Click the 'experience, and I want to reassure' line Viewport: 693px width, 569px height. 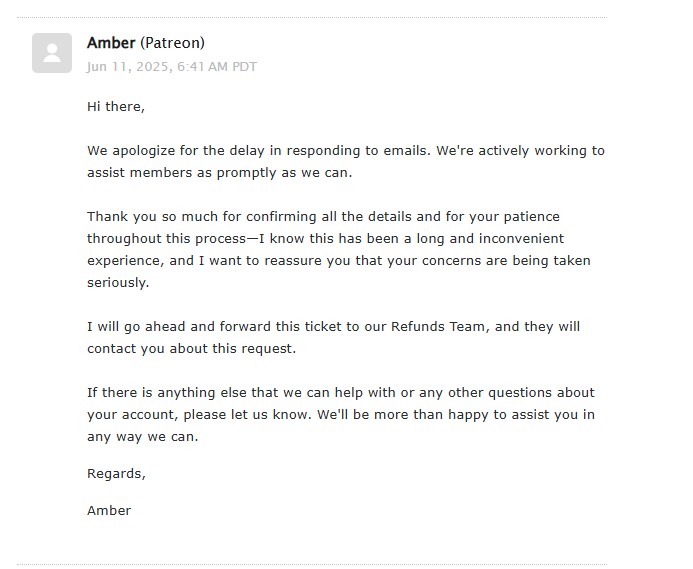point(339,260)
